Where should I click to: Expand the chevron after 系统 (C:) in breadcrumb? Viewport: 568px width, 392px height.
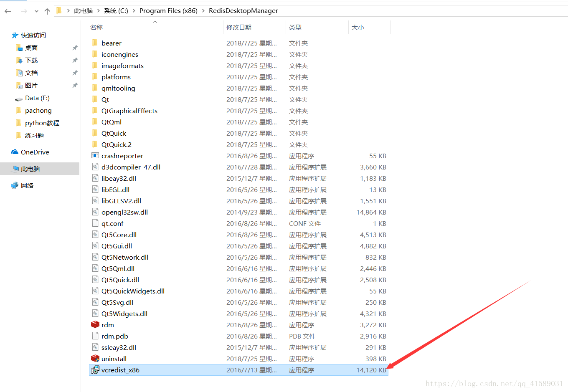point(134,11)
